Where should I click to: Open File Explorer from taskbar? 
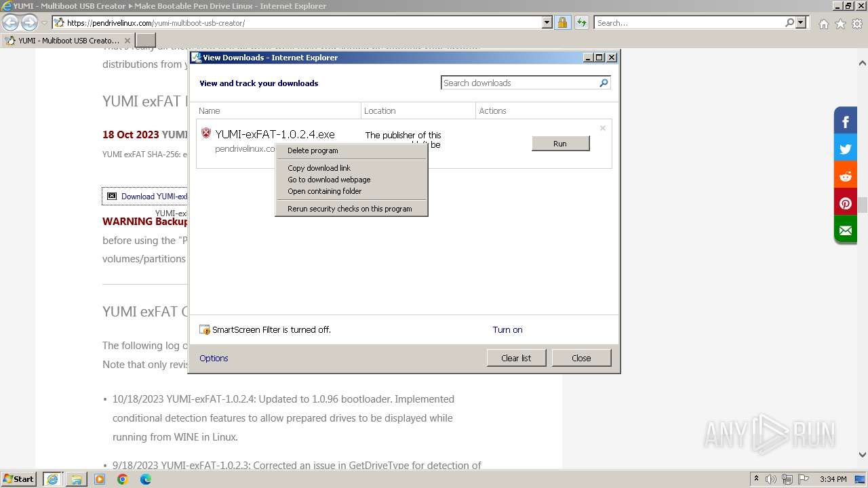[76, 479]
